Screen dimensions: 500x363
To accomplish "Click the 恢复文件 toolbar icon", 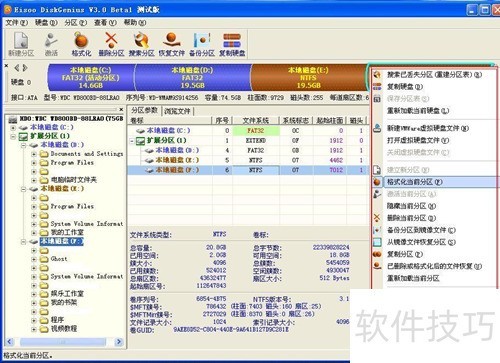I will (x=171, y=44).
